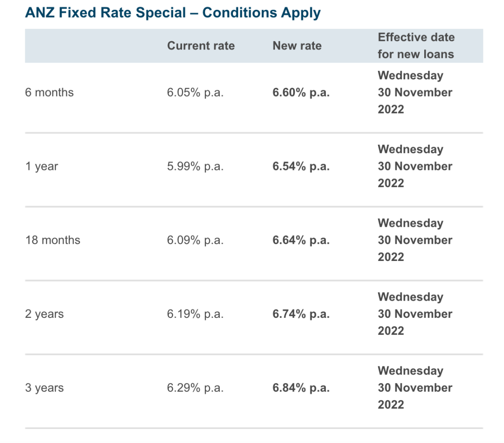
Task: Click the 6.64% p.a. new rate
Action: (x=301, y=240)
